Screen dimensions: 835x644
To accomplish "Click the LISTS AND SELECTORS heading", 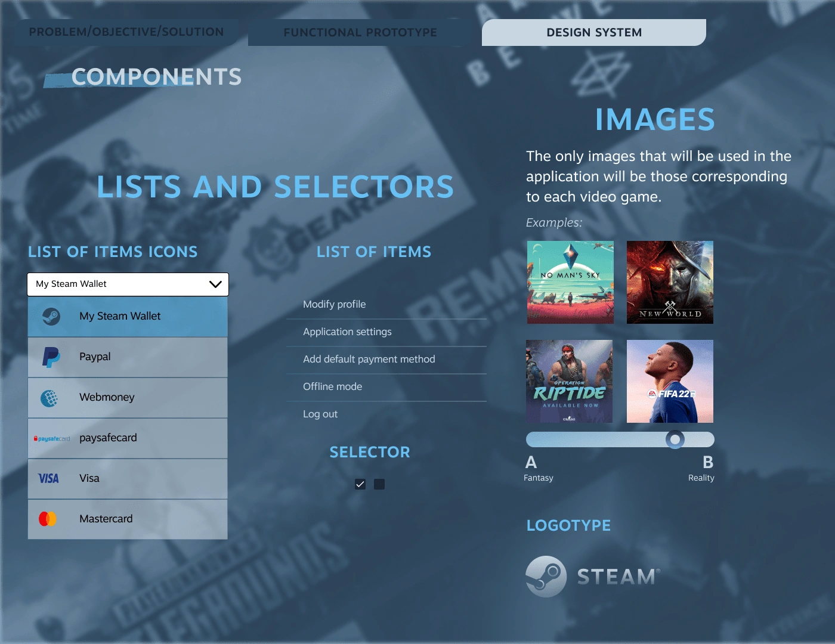I will [276, 187].
